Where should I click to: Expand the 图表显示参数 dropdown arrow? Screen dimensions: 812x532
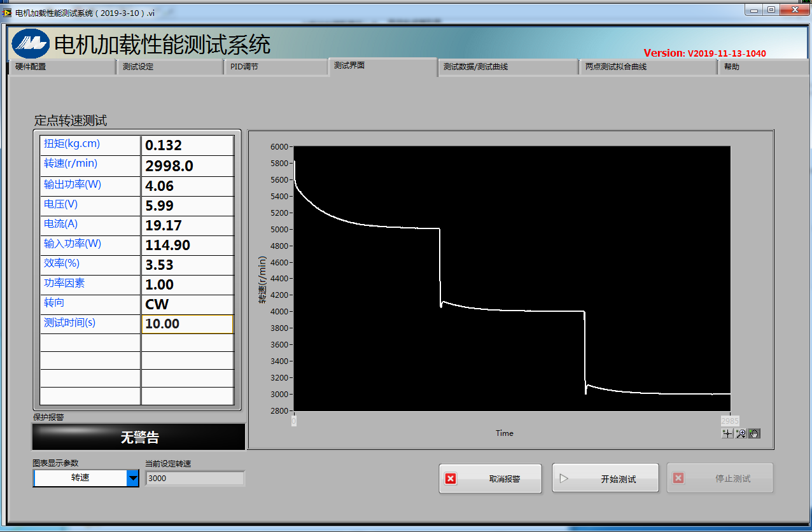point(132,478)
